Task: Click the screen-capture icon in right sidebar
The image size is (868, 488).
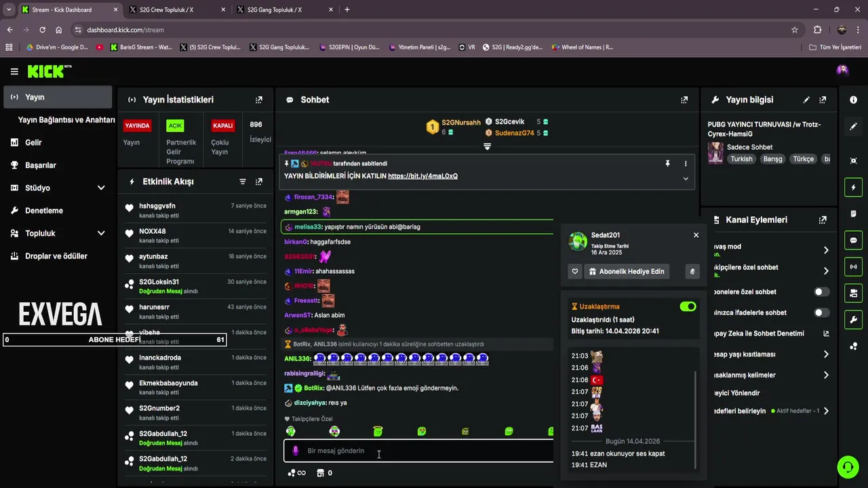Action: 853,161
